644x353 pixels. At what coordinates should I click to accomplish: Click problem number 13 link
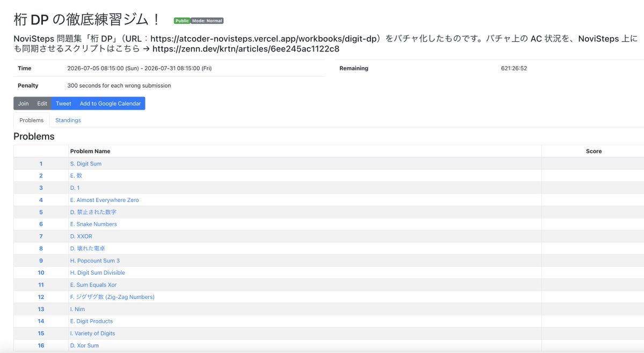point(41,309)
